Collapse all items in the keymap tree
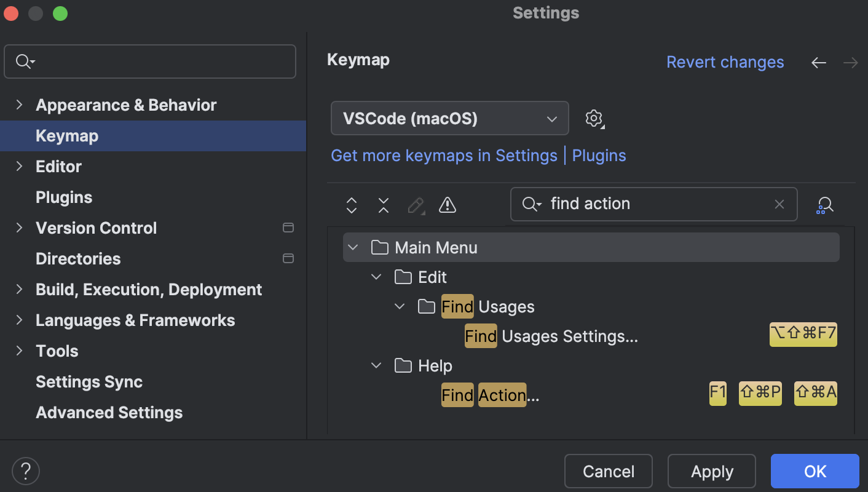Viewport: 868px width, 492px height. point(384,205)
